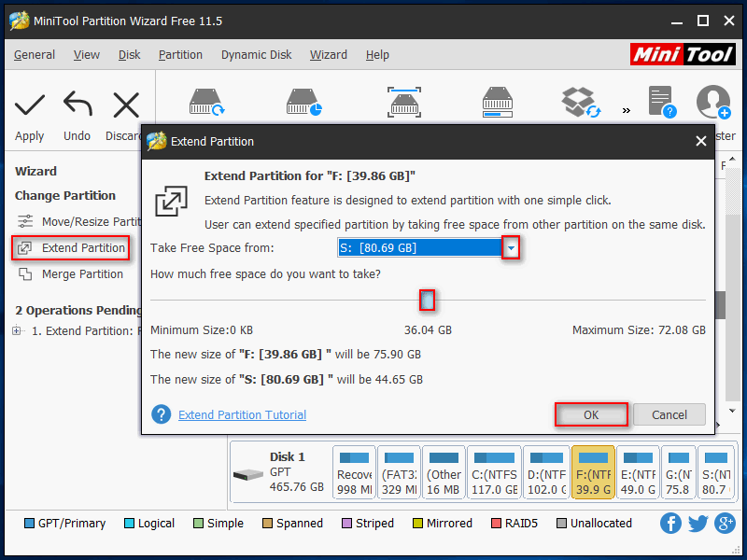Open the Dynamic Disk menu

(256, 55)
